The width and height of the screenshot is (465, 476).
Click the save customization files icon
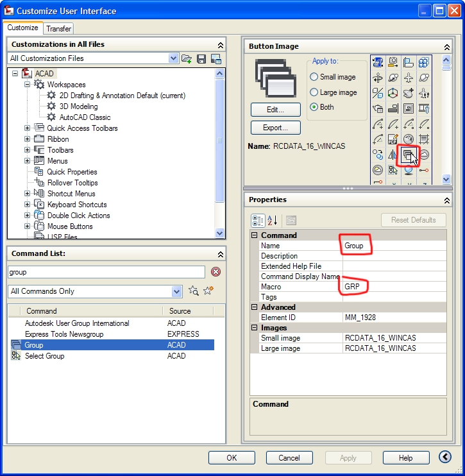201,58
